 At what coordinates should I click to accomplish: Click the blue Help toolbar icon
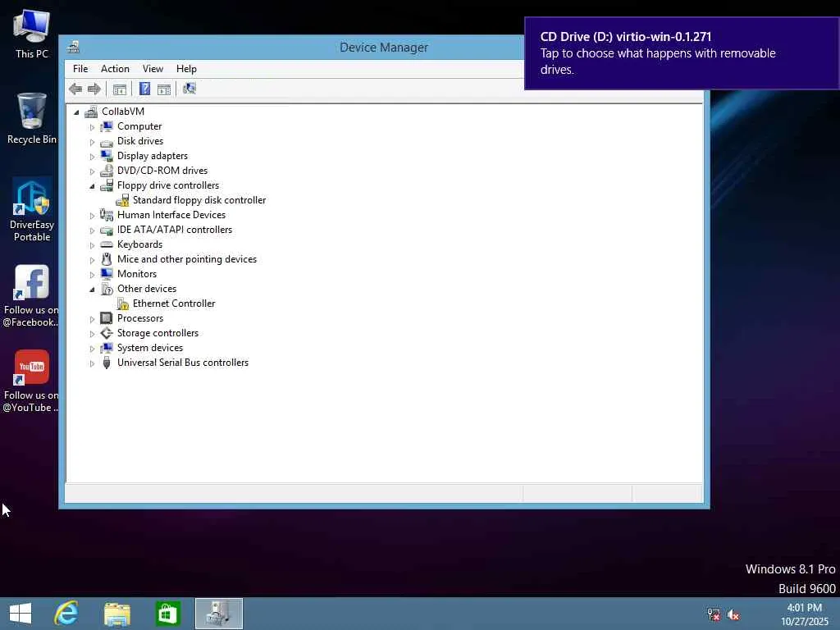tap(144, 89)
